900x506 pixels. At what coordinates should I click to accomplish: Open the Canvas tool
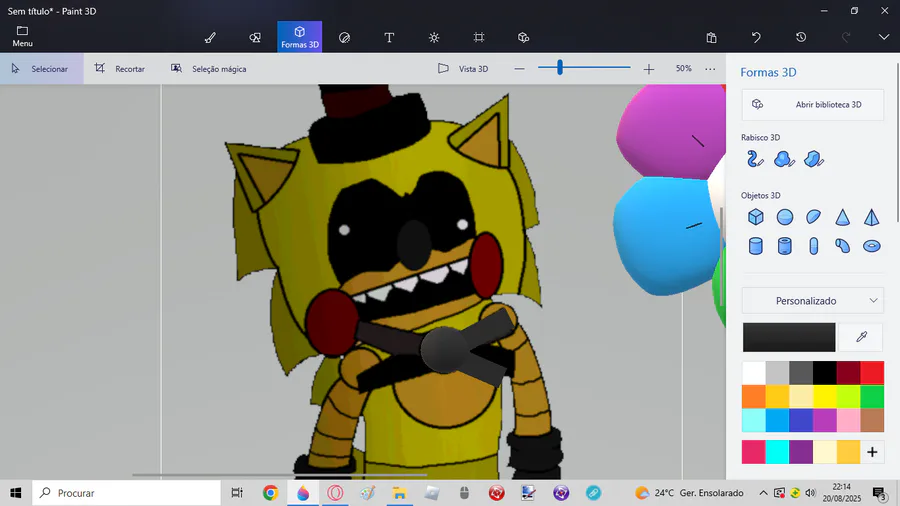pos(479,37)
